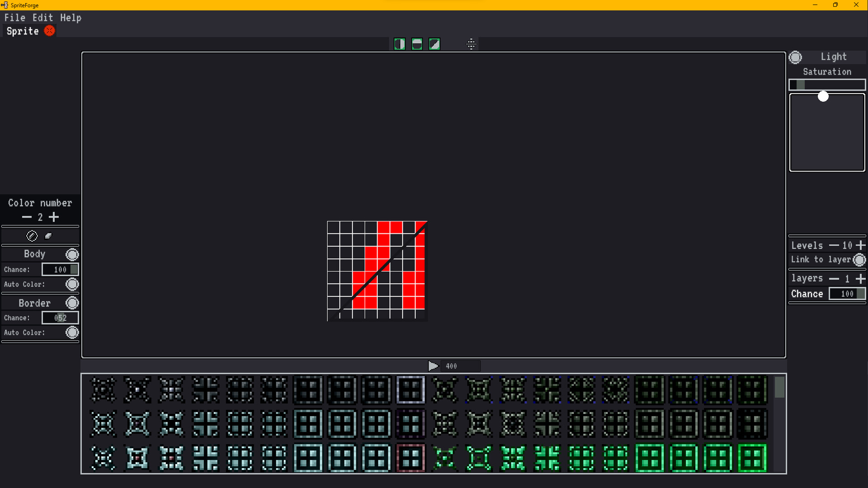Increase layers count with plus stepper
The image size is (868, 488).
(861, 279)
